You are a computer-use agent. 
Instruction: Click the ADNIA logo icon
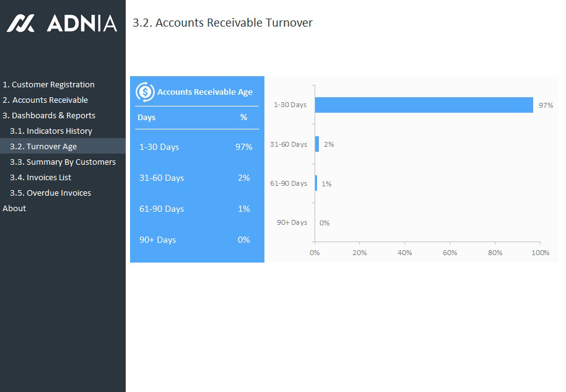pos(20,24)
